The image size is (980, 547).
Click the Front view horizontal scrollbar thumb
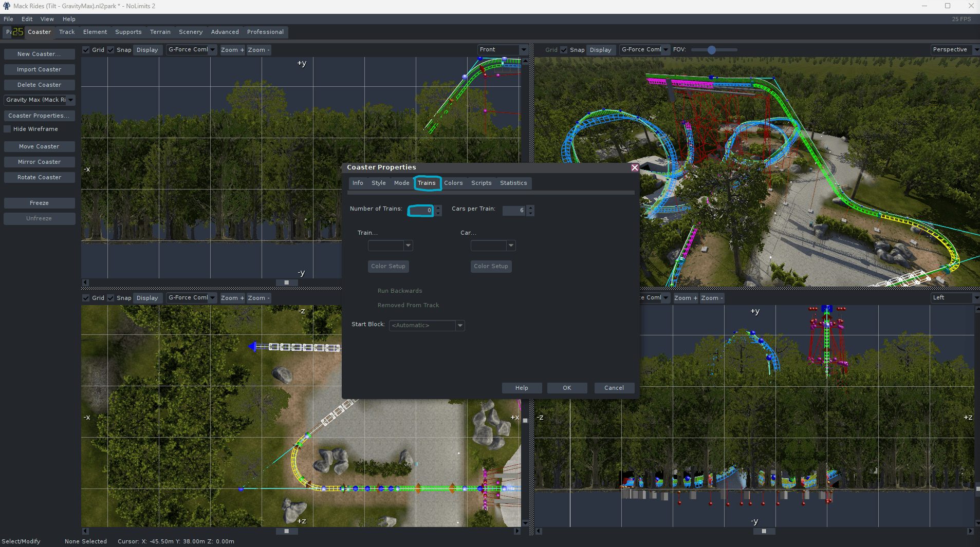287,282
